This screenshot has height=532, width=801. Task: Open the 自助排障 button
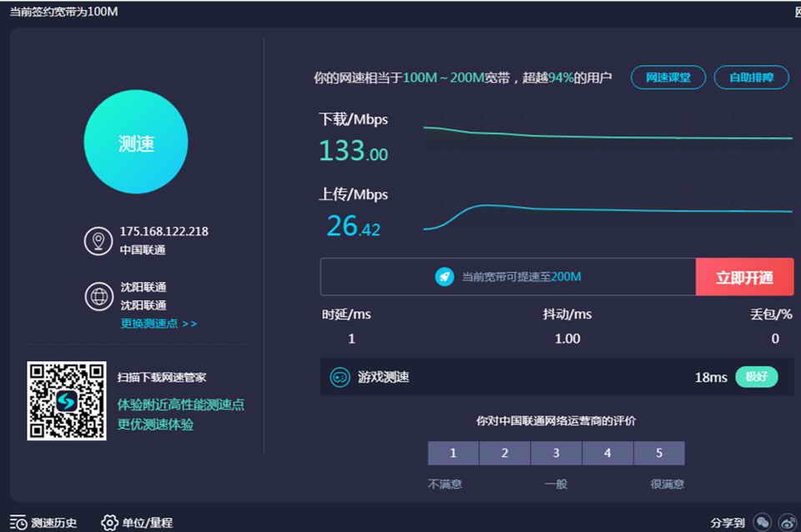coord(752,78)
